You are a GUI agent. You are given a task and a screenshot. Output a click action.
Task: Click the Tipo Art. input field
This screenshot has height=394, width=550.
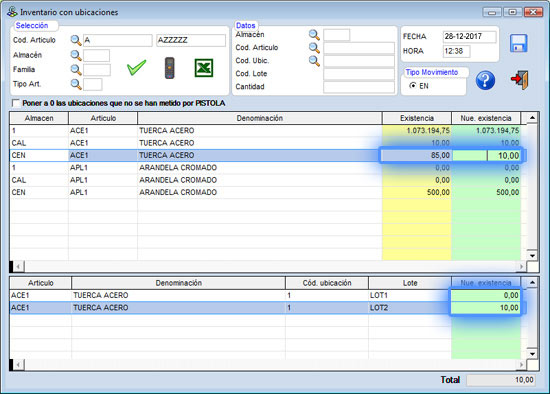coord(93,85)
